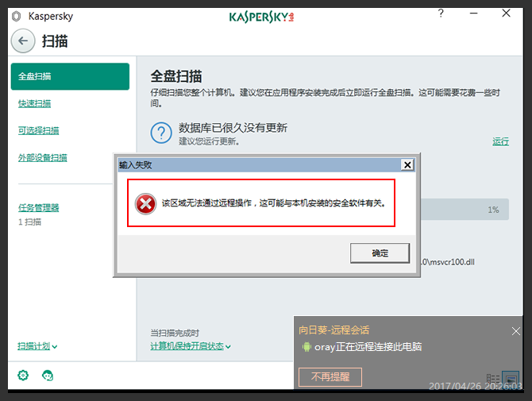
Task: Click the Kaspersky shield icon in title bar
Action: [17, 16]
